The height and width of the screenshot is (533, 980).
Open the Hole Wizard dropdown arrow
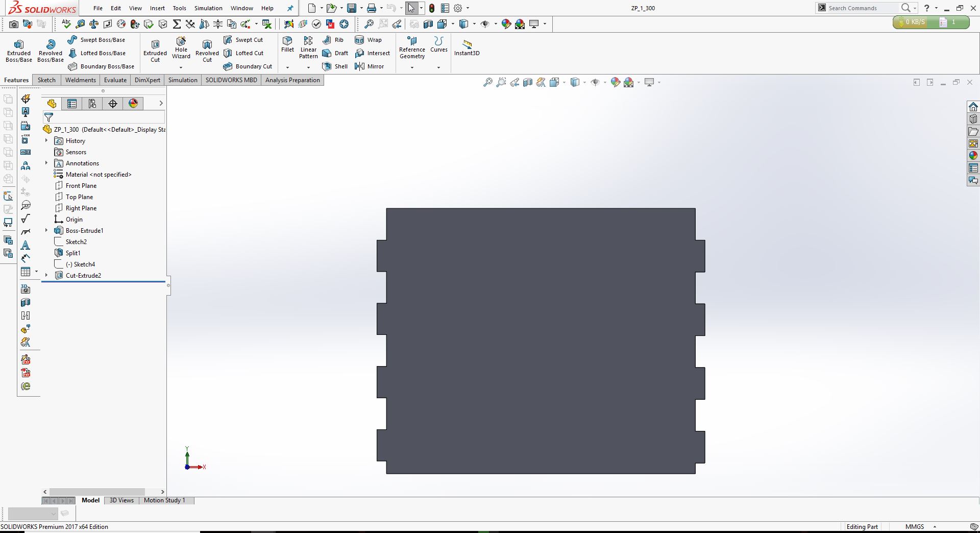181,67
